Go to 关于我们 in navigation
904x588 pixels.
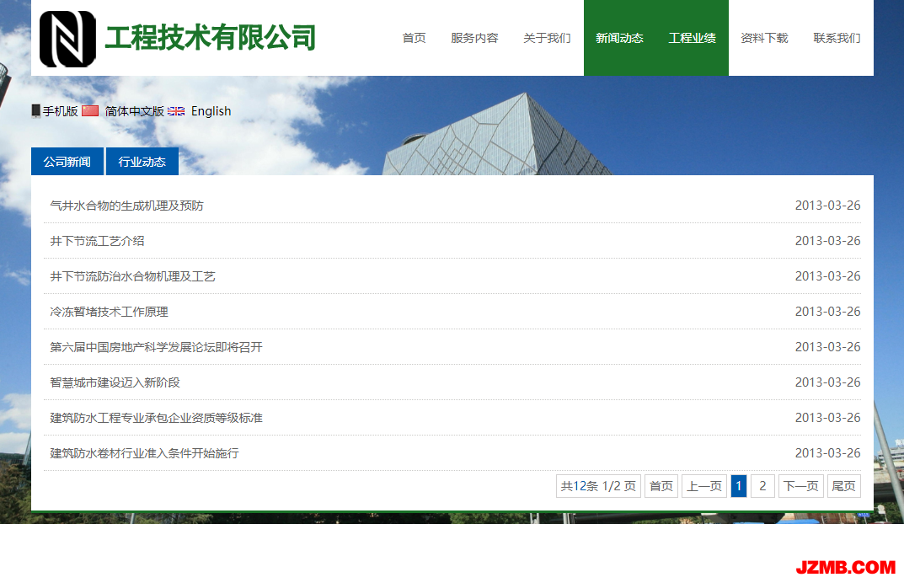point(547,38)
